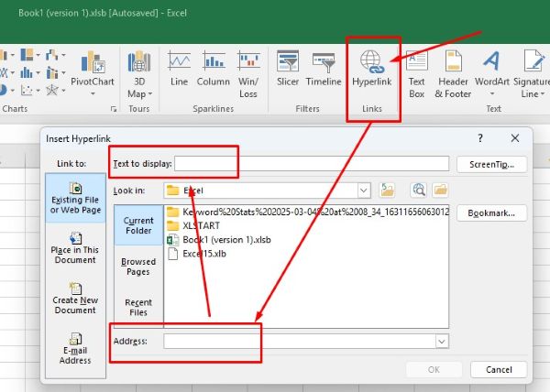Add a Timeline filter
550x392 pixels.
pos(324,69)
